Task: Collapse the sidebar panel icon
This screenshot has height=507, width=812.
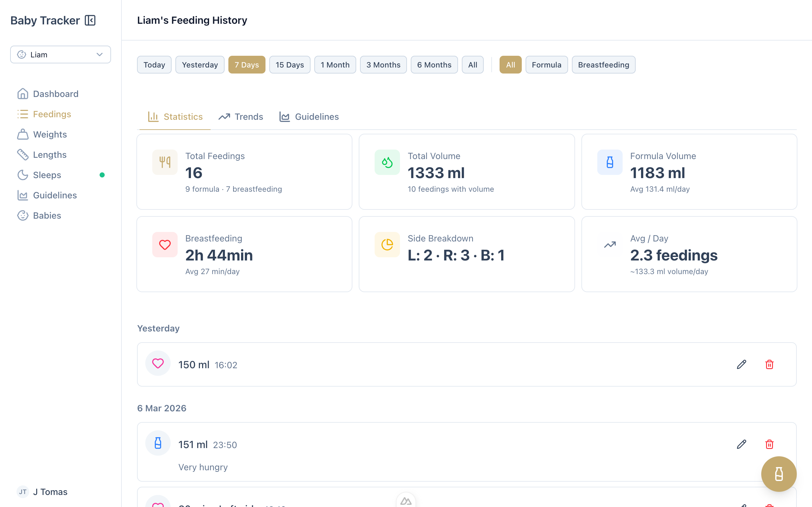Action: [90, 21]
